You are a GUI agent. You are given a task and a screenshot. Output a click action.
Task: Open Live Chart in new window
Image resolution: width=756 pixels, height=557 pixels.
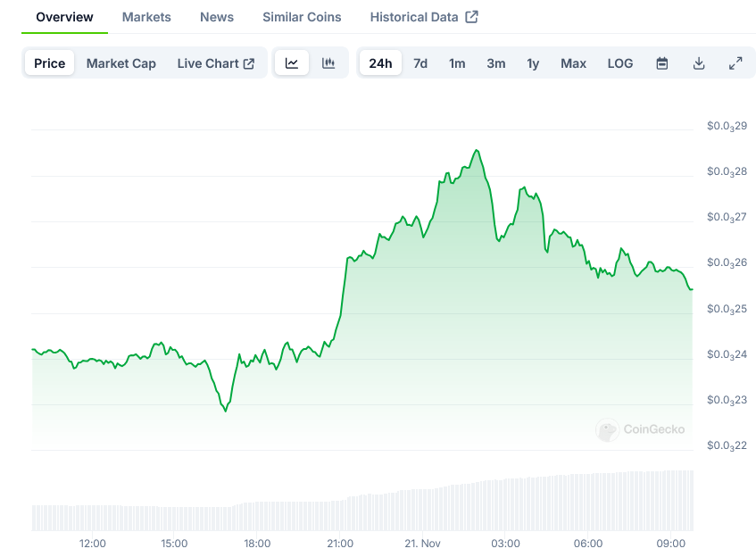pyautogui.click(x=215, y=63)
